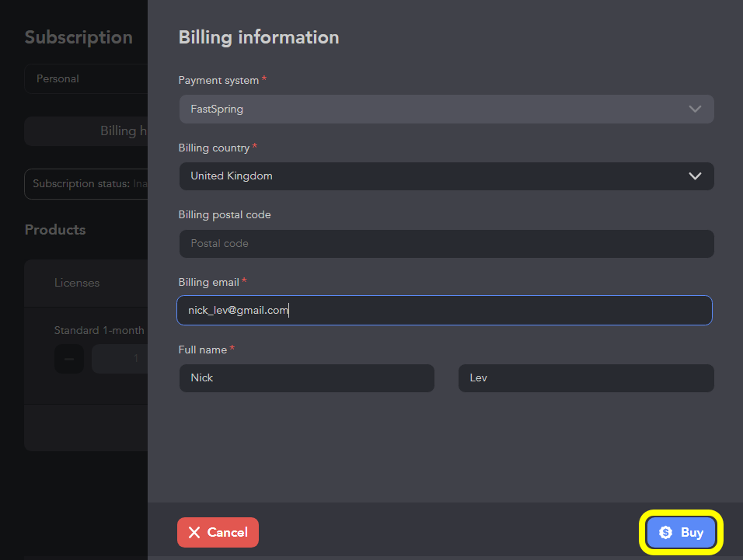Cancel the billing information form

pos(218,532)
